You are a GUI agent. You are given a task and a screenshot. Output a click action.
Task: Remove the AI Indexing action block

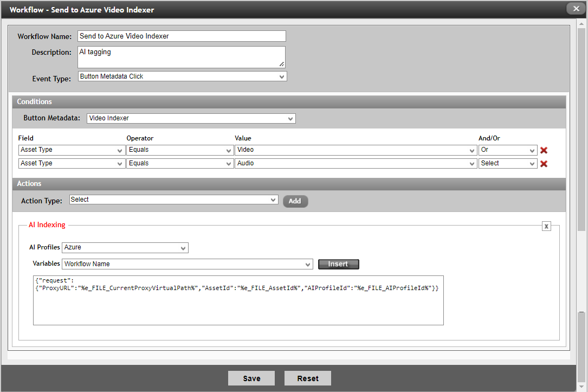coord(546,226)
